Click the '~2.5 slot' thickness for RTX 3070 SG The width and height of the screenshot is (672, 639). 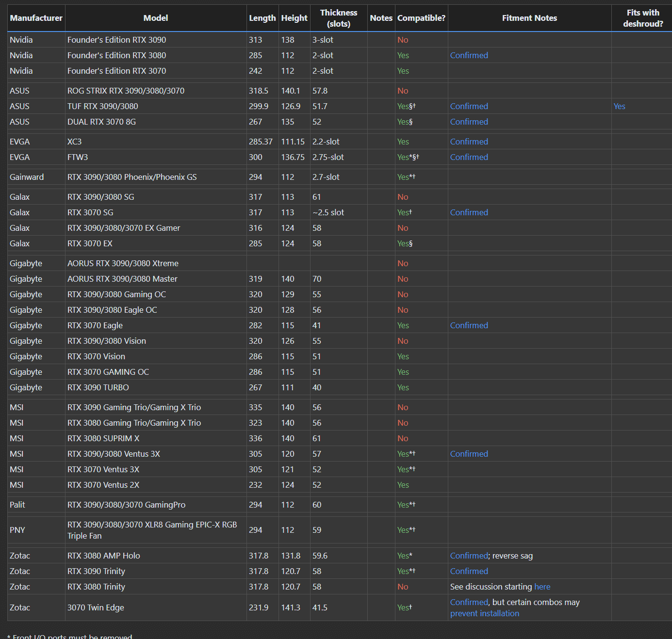(x=328, y=212)
